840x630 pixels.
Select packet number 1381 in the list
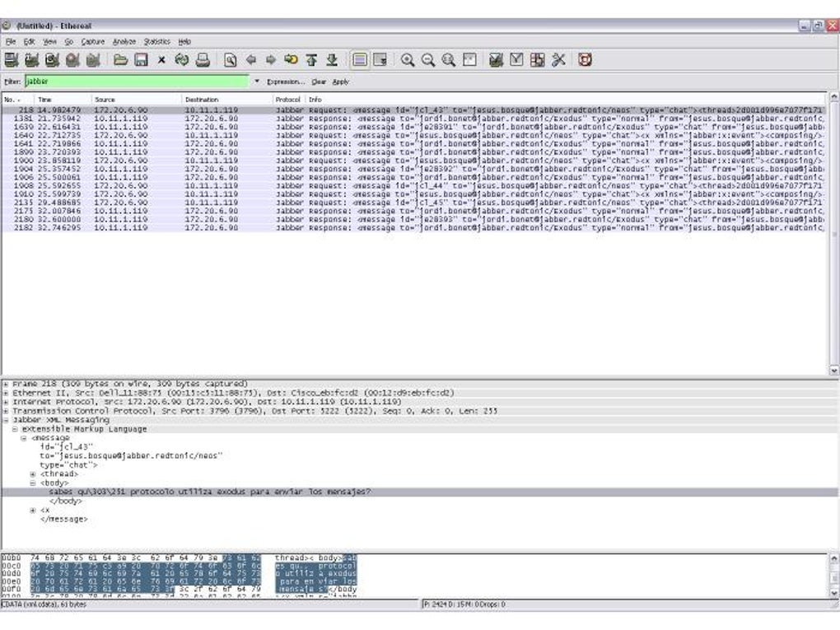pos(413,119)
